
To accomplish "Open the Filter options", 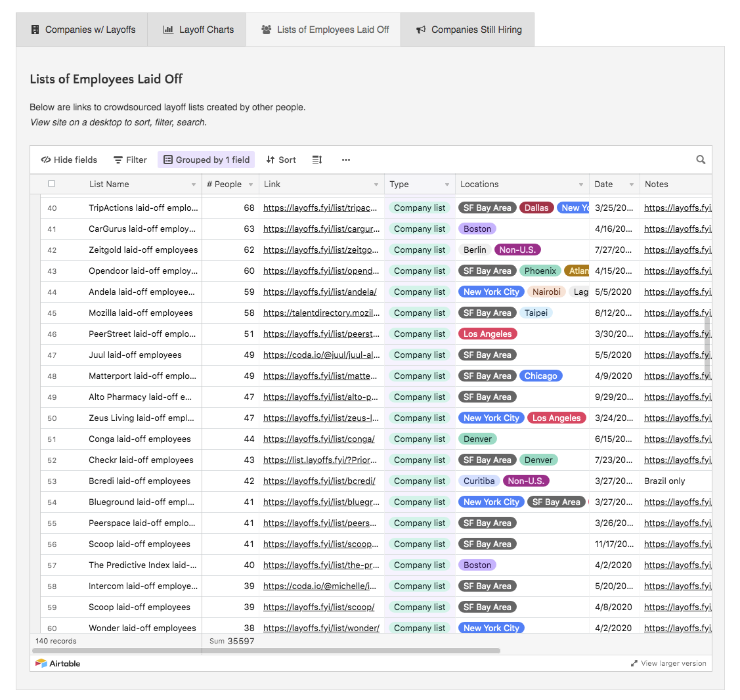I will click(x=130, y=160).
